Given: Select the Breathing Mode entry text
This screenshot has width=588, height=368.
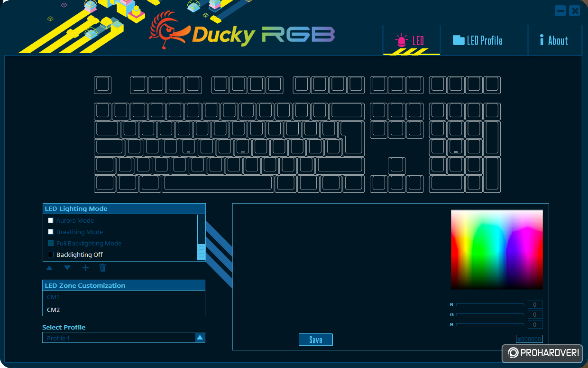Looking at the screenshot, I should pyautogui.click(x=80, y=232).
